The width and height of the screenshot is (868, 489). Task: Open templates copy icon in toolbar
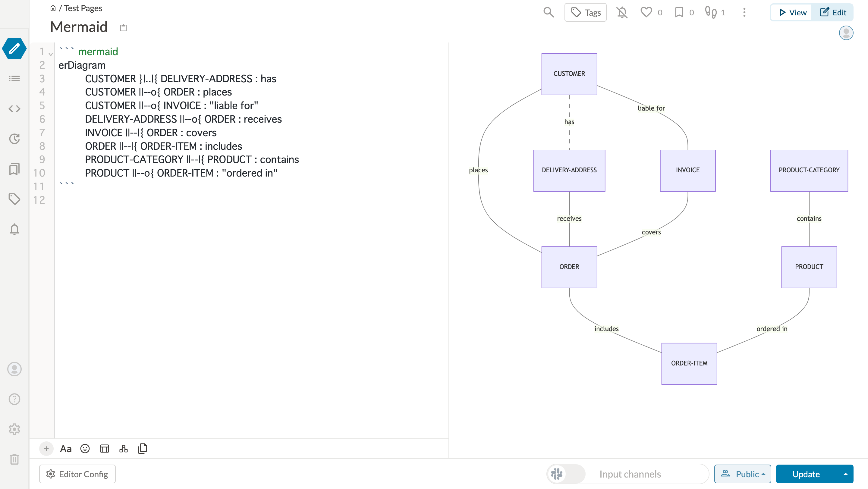(x=143, y=449)
